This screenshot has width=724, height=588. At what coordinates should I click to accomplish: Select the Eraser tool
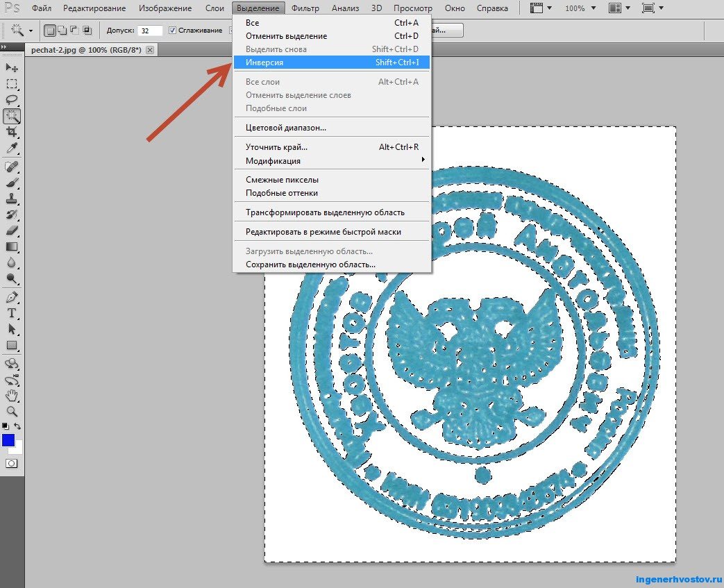[12, 230]
